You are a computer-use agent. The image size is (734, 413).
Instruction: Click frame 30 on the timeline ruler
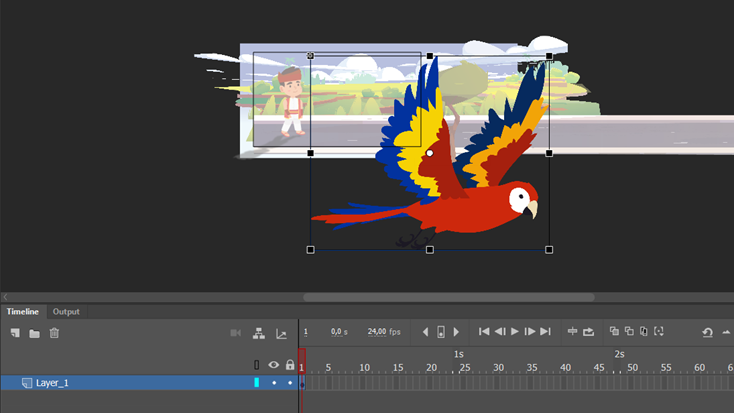498,368
